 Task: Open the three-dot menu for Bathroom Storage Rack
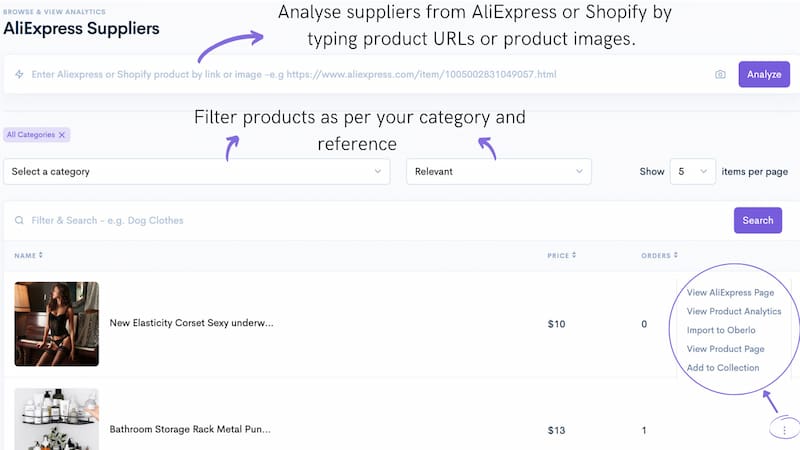click(784, 430)
